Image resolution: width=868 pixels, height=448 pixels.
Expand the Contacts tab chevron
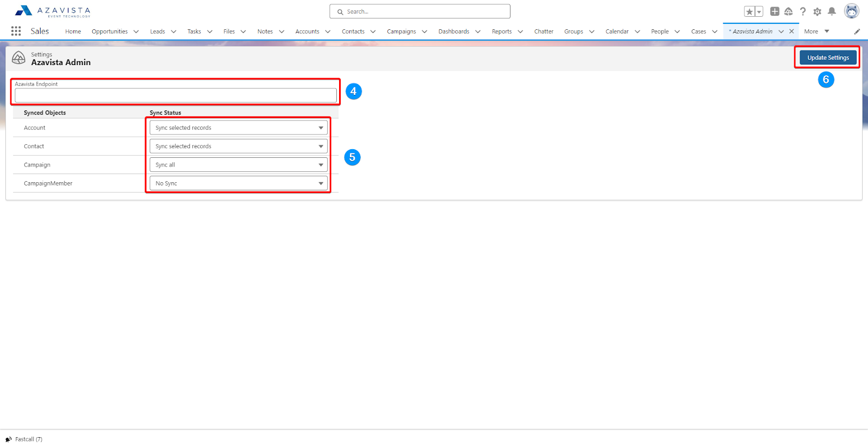[x=373, y=31]
